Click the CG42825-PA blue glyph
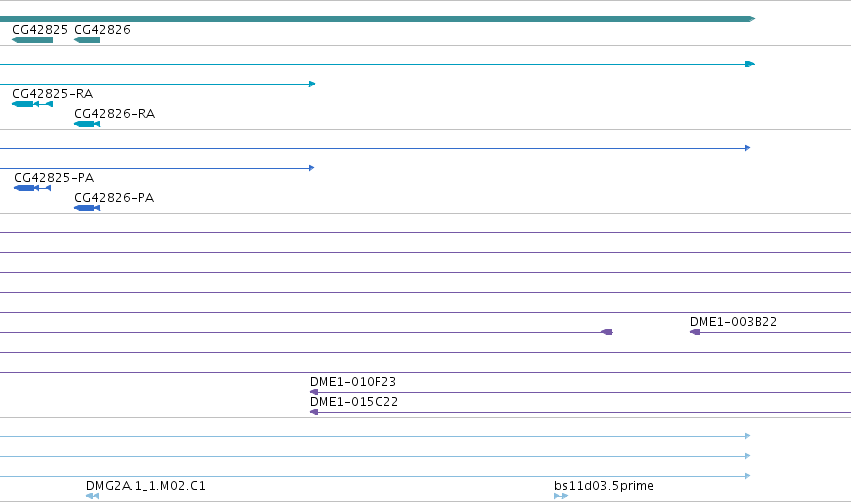The width and height of the screenshot is (851, 502). pyautogui.click(x=33, y=188)
